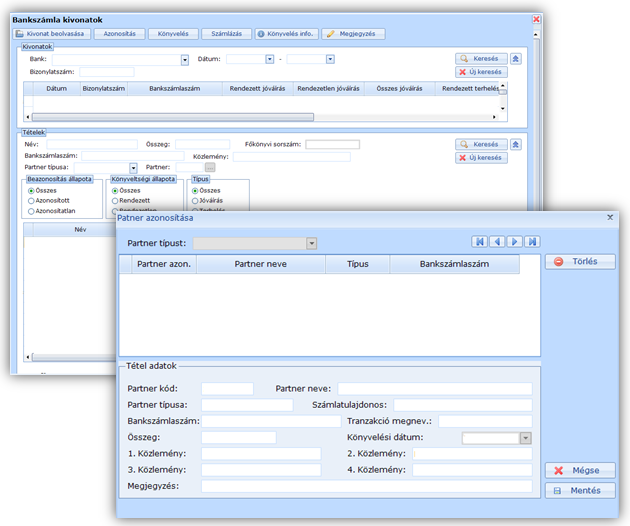Select the Azonosítatlan radio button

31,211
